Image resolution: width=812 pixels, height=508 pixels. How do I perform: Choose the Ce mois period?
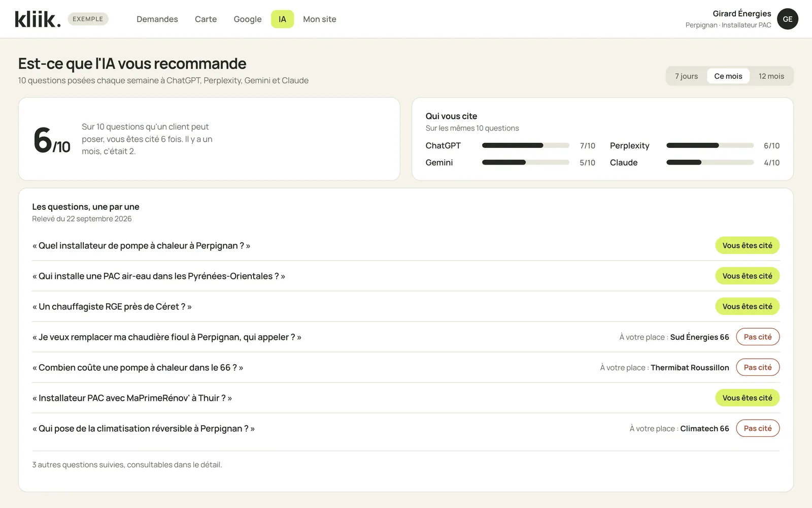click(728, 76)
